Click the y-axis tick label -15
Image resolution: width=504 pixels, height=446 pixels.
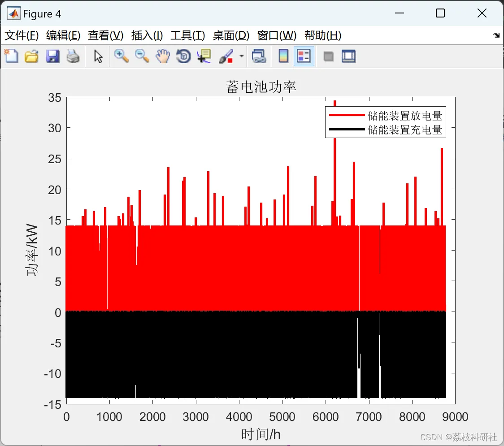point(53,405)
